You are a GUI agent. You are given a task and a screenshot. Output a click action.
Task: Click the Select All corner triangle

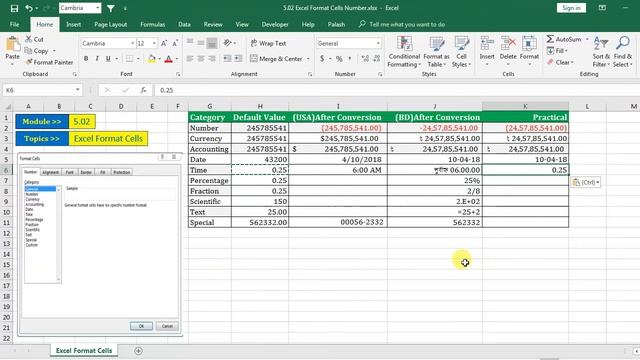[x=7, y=107]
